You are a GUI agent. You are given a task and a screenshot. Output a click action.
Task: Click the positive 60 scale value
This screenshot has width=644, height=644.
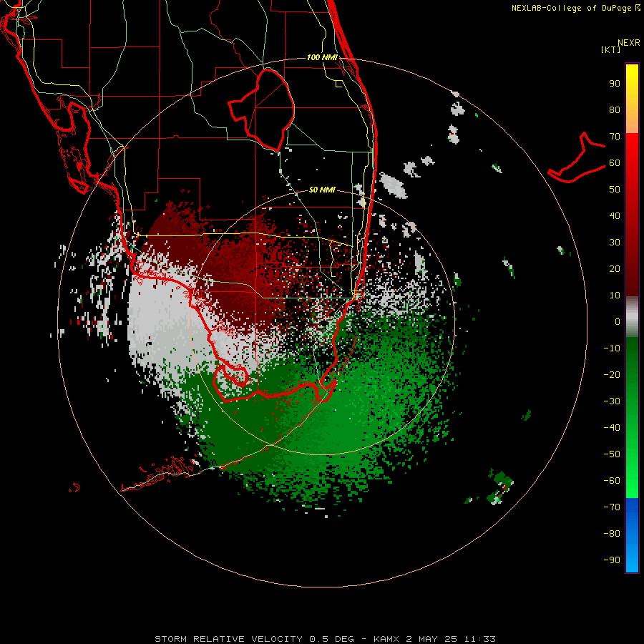(x=615, y=163)
